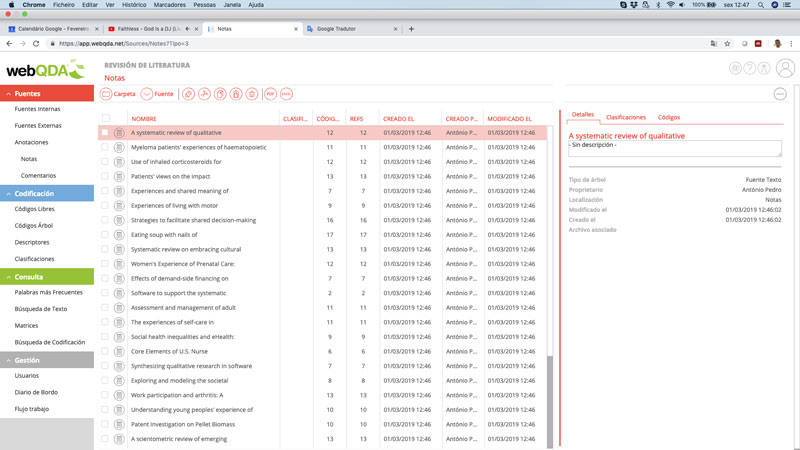Toggle select-all checkbox in table header

point(106,118)
